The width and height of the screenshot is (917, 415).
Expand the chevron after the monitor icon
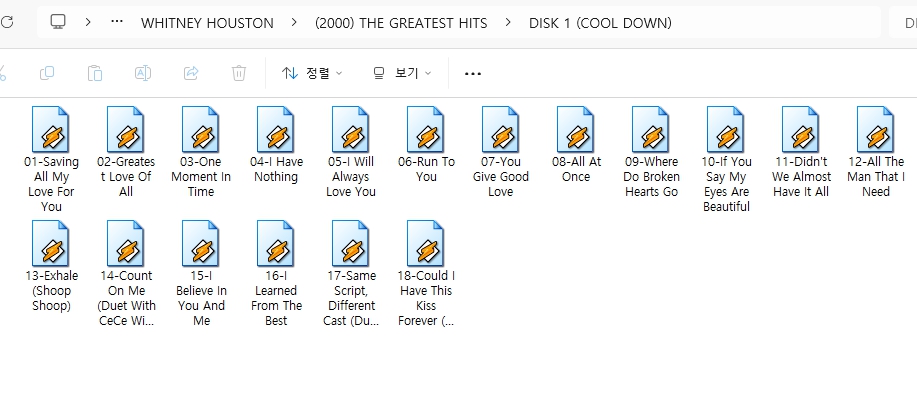pyautogui.click(x=89, y=22)
